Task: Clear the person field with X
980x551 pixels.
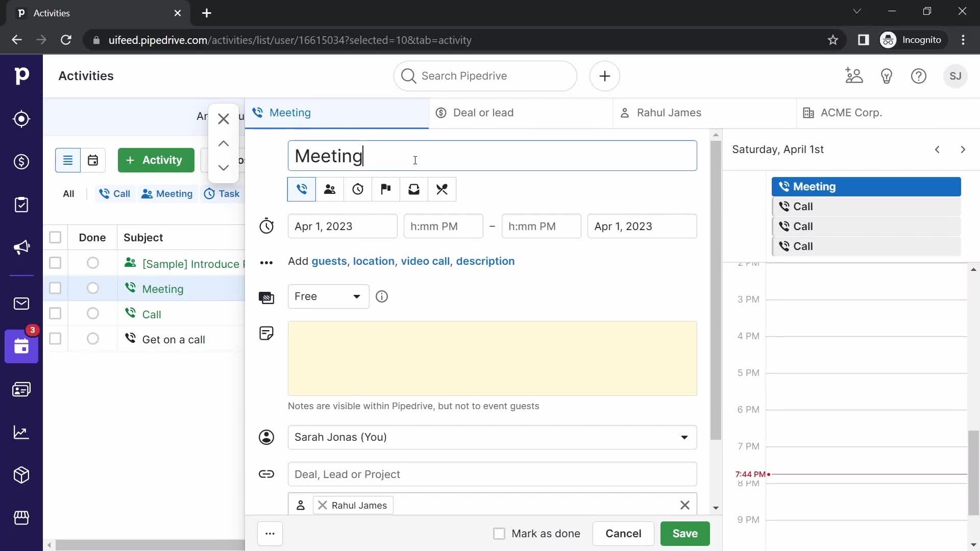Action: tap(685, 505)
